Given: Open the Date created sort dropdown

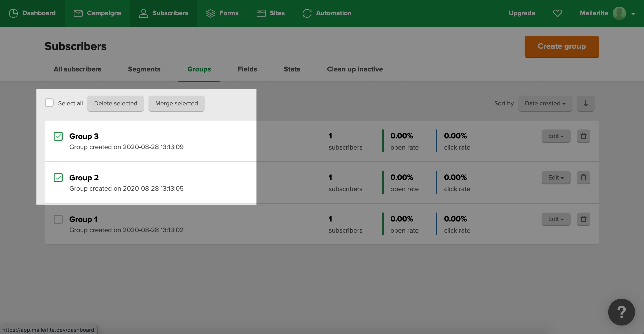Looking at the screenshot, I should (545, 103).
